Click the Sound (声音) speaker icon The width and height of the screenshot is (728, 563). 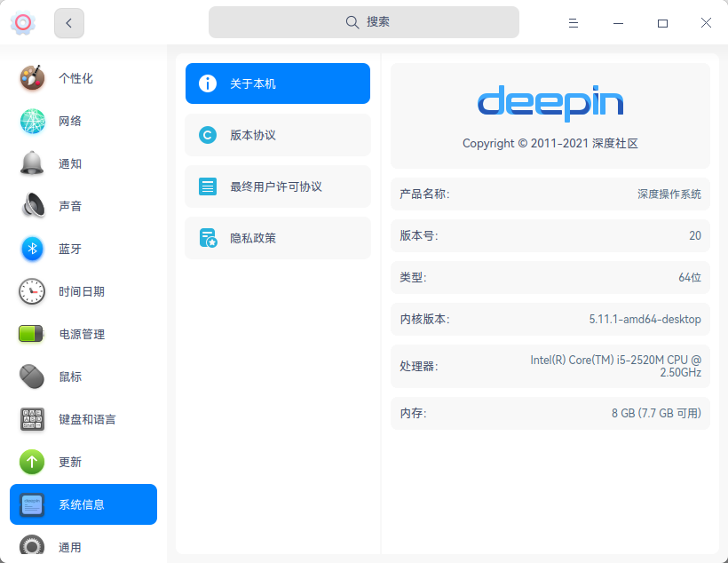32,206
